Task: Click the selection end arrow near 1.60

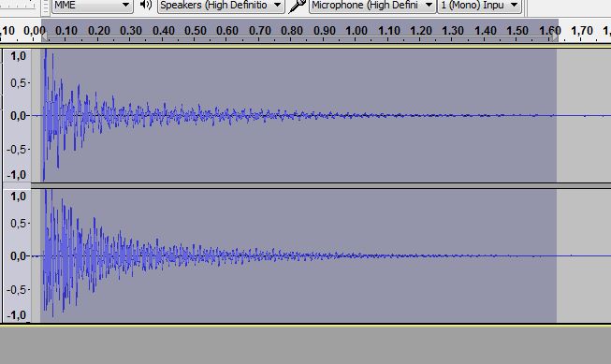Action: coord(555,37)
